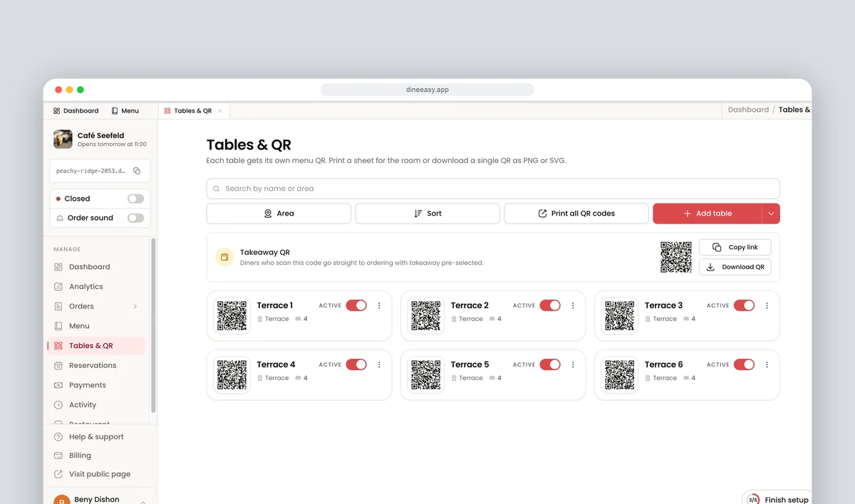Click the Terrace 2 QR code thumbnail
This screenshot has height=504, width=855.
[x=425, y=315]
